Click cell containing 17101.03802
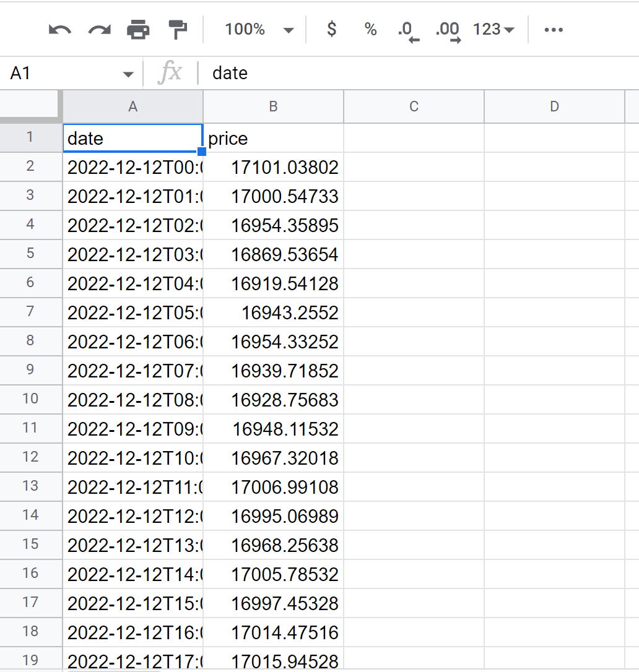The image size is (639, 672). pyautogui.click(x=273, y=167)
